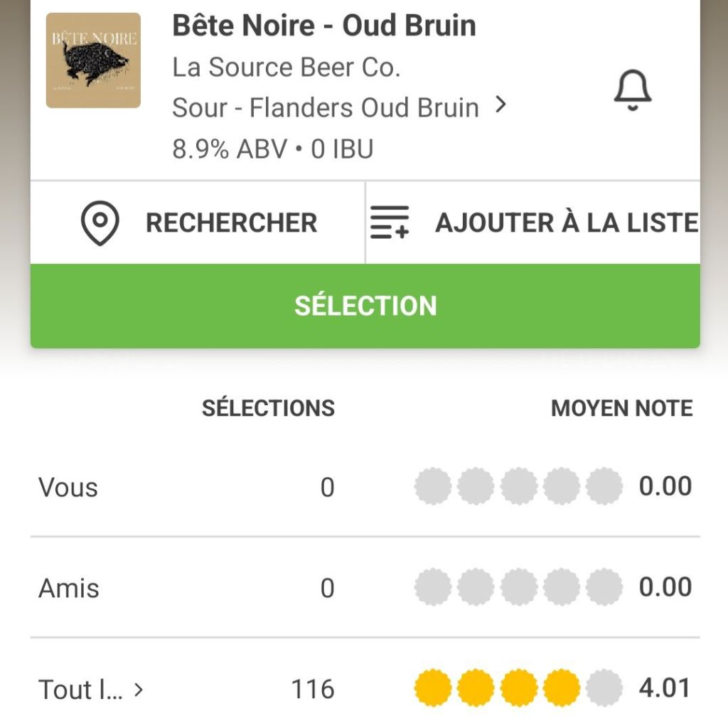Viewport: 728px width, 728px height.
Task: Tap the 116 selections count
Action: coord(313,689)
